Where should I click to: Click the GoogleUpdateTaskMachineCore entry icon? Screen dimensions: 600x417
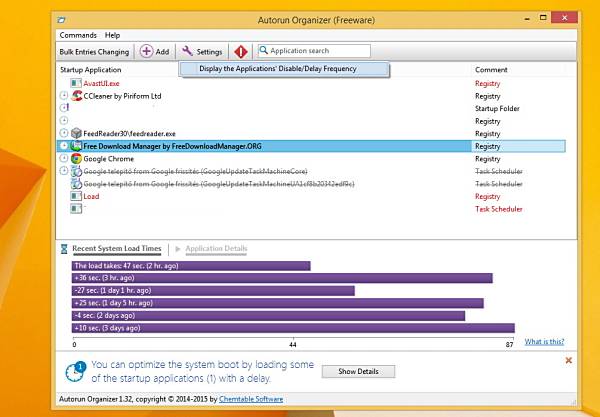tap(77, 171)
